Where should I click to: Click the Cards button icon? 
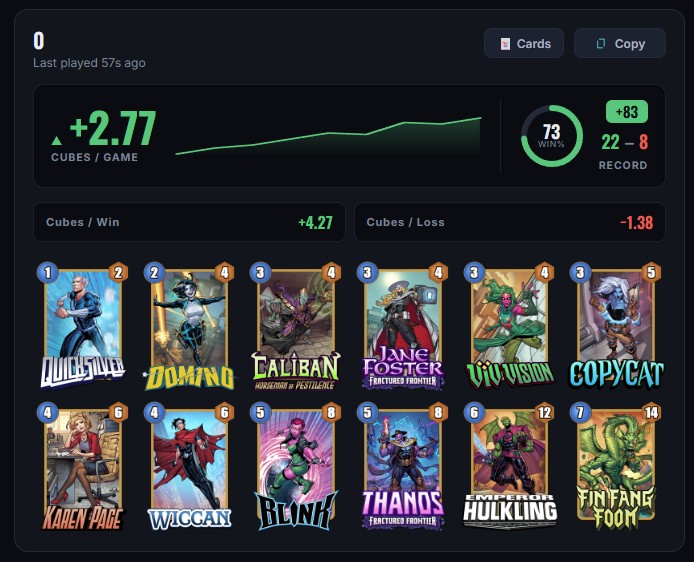505,44
